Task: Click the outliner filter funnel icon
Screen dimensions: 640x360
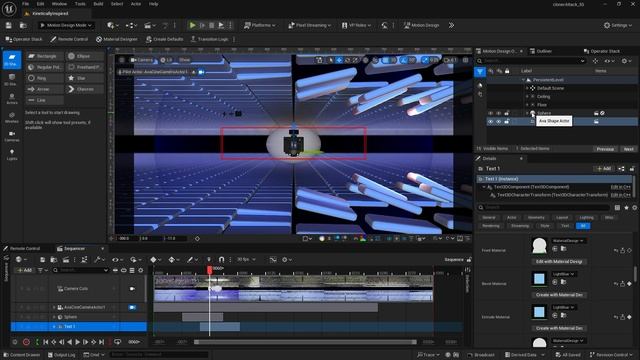Action: point(480,72)
